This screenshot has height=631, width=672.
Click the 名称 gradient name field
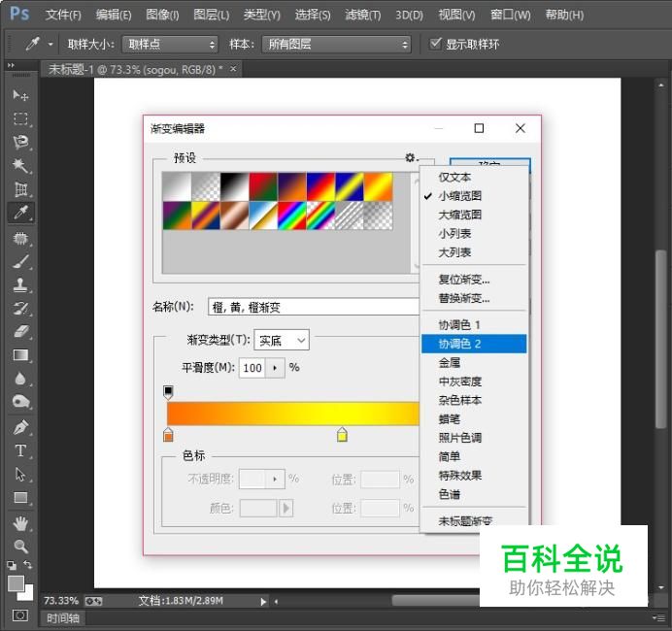coord(314,307)
